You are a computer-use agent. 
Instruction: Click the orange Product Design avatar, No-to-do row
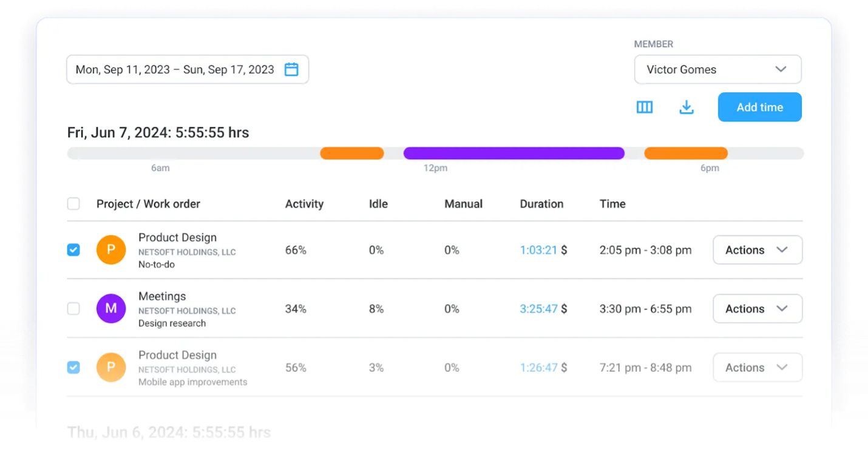tap(111, 250)
